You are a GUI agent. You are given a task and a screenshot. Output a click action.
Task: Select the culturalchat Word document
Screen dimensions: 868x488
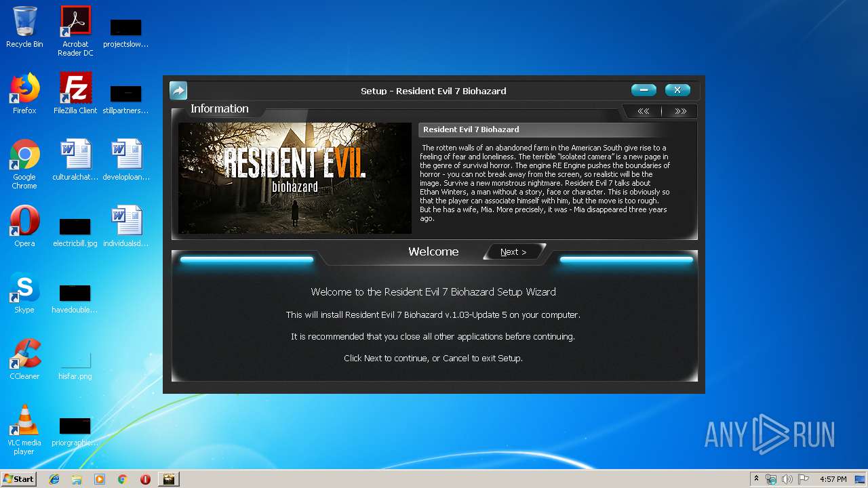75,161
